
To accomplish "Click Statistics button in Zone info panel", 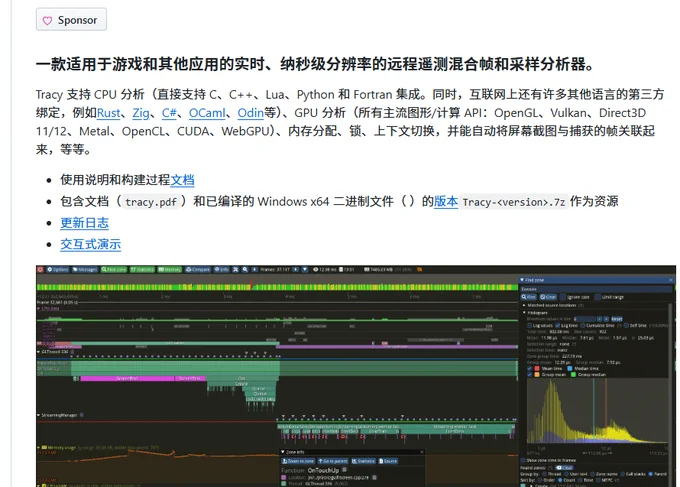I will [363, 461].
